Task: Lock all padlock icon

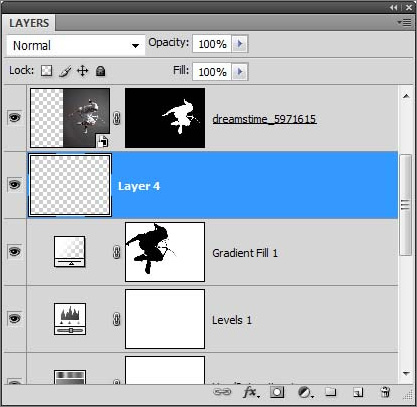Action: pyautogui.click(x=100, y=71)
